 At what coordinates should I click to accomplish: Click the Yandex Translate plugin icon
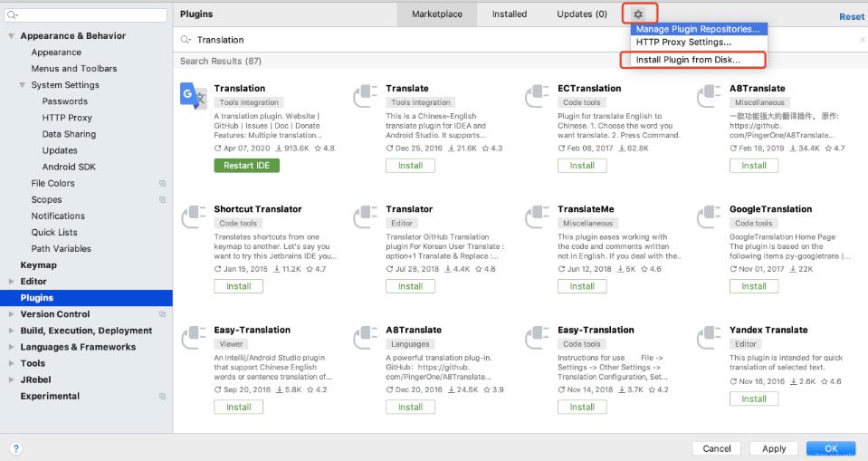[709, 337]
